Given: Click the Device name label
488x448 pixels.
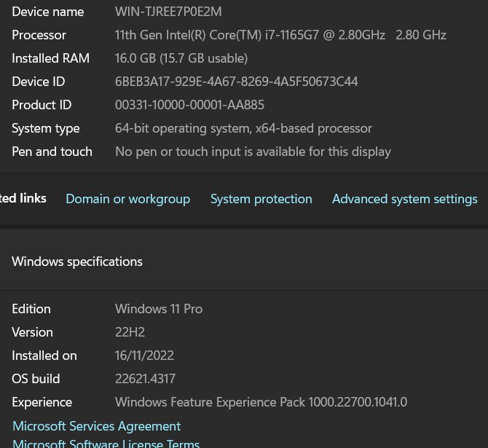Looking at the screenshot, I should 48,12.
